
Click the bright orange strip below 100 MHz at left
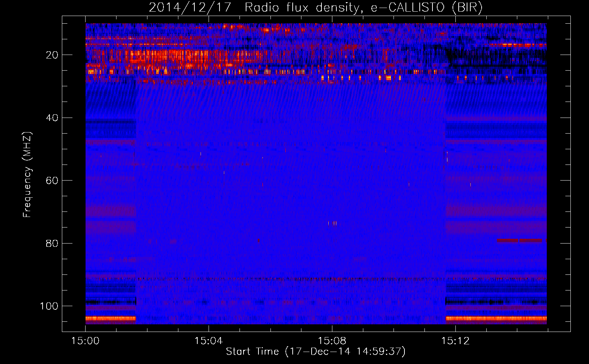click(111, 318)
